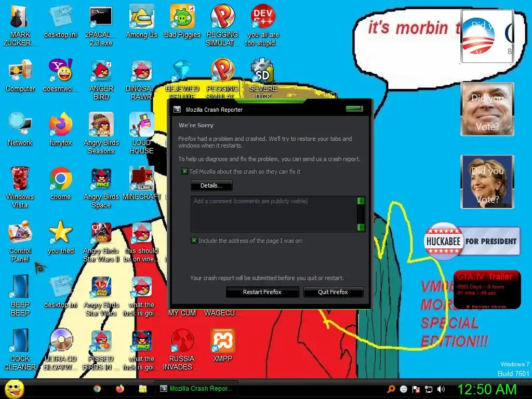This screenshot has height=399, width=532.
Task: Select the Computer desktop icon
Action: (20, 75)
